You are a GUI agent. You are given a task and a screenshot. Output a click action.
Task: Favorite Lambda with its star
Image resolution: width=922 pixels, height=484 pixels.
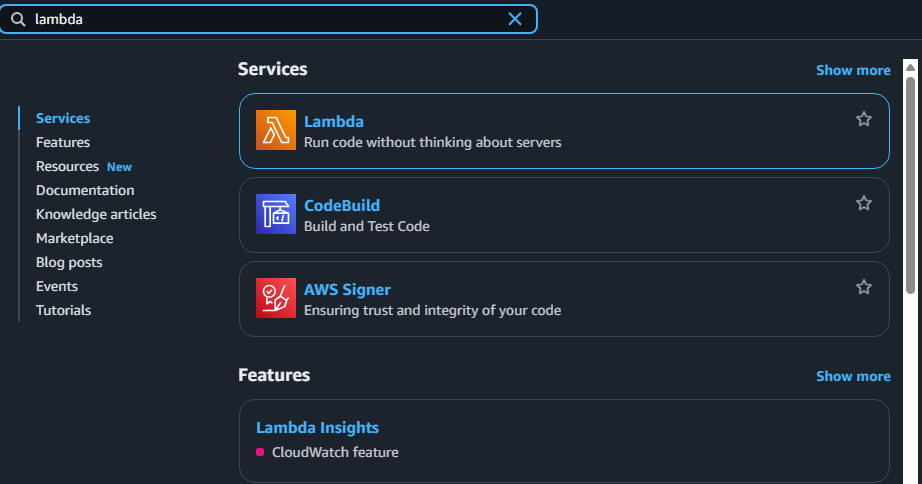864,119
